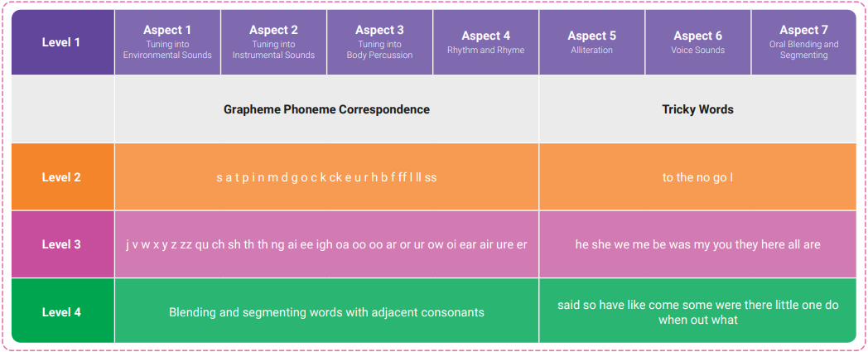The width and height of the screenshot is (868, 352).
Task: Select Level 2 tricky words 'to the no go I'
Action: click(697, 177)
